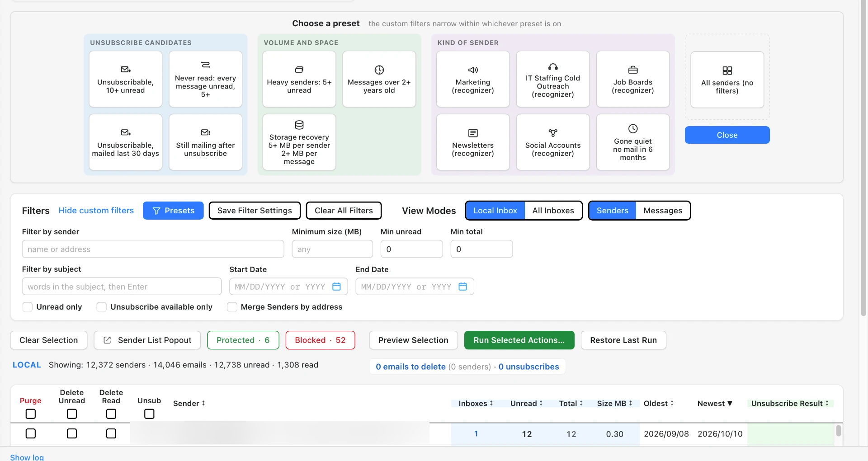
Task: Open the Start Date calendar picker icon
Action: pyautogui.click(x=336, y=287)
